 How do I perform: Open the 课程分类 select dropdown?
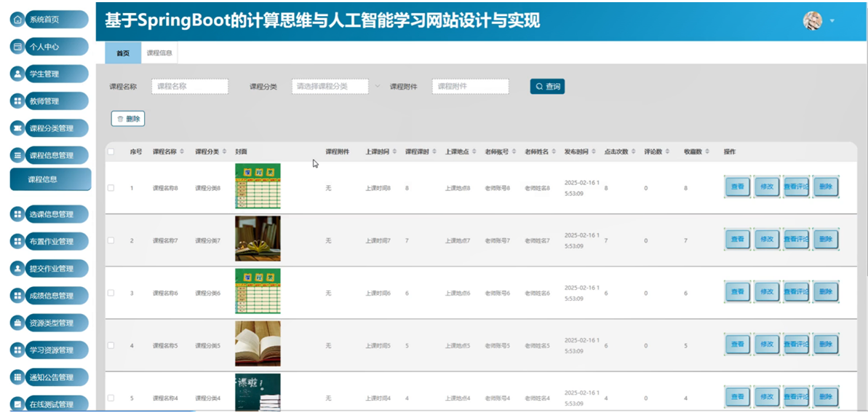330,87
